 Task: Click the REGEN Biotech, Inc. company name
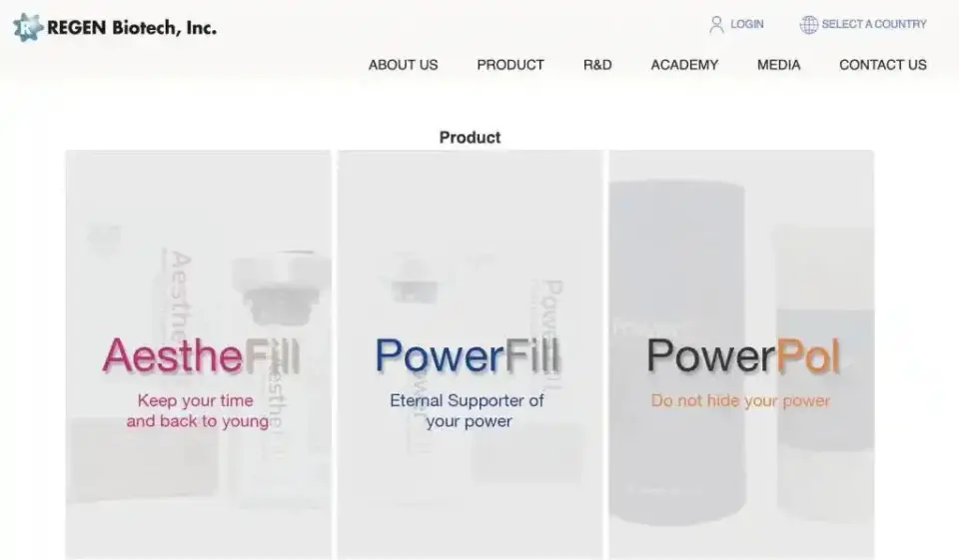tap(132, 28)
